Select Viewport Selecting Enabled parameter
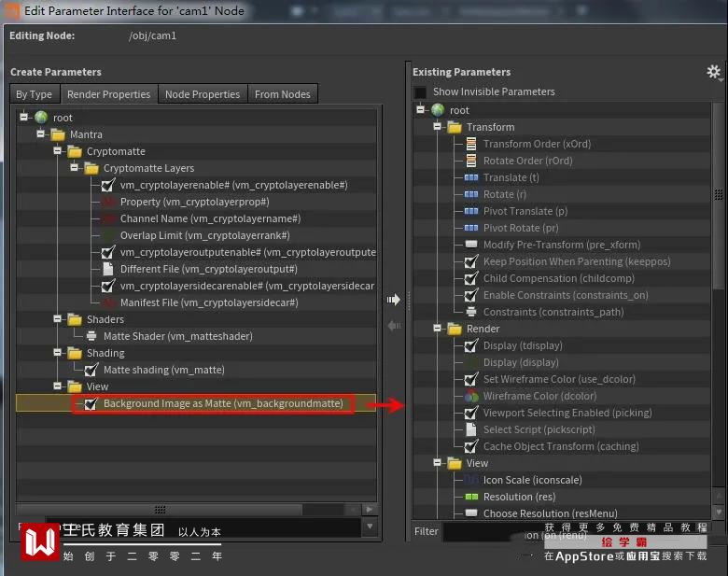This screenshot has height=576, width=728. (567, 413)
